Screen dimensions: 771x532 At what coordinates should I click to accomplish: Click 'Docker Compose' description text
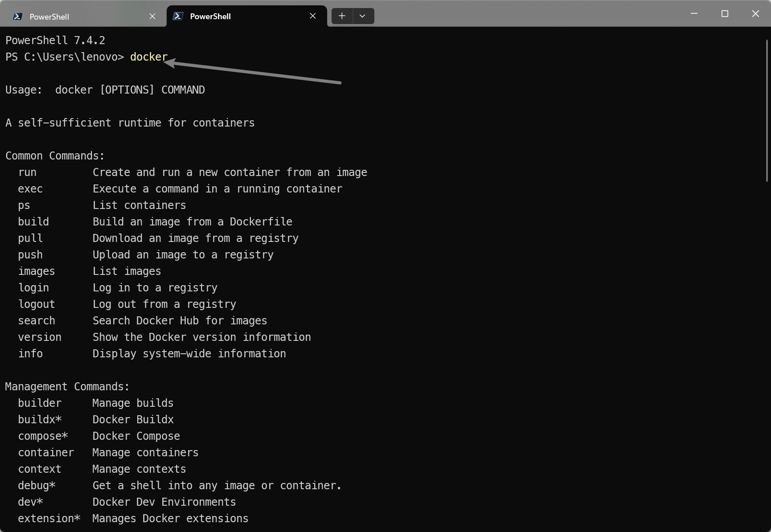coord(136,436)
